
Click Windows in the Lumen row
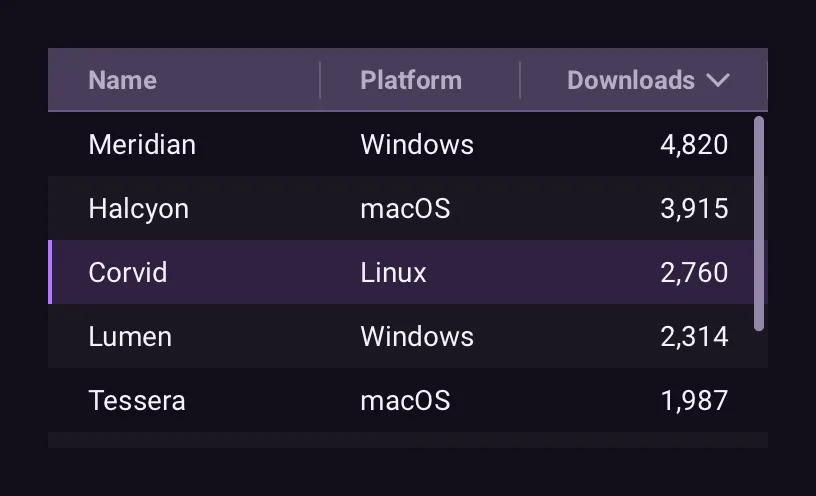pyautogui.click(x=417, y=336)
